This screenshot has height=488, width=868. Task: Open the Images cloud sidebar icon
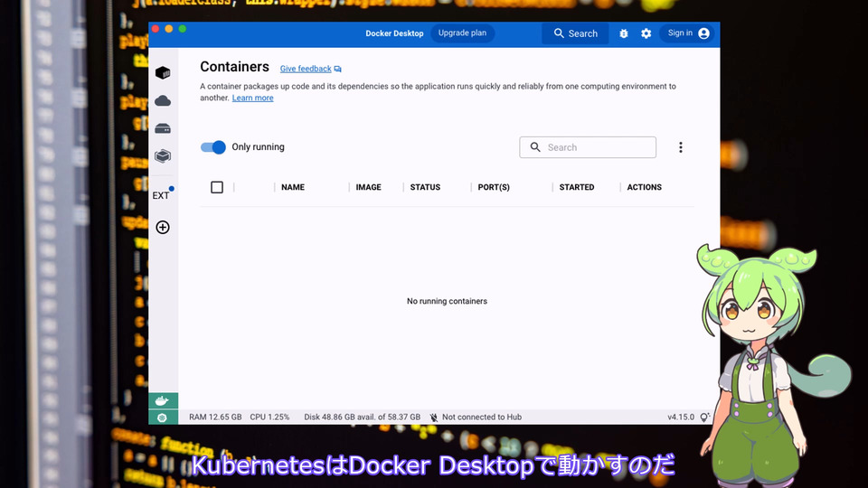(x=163, y=100)
